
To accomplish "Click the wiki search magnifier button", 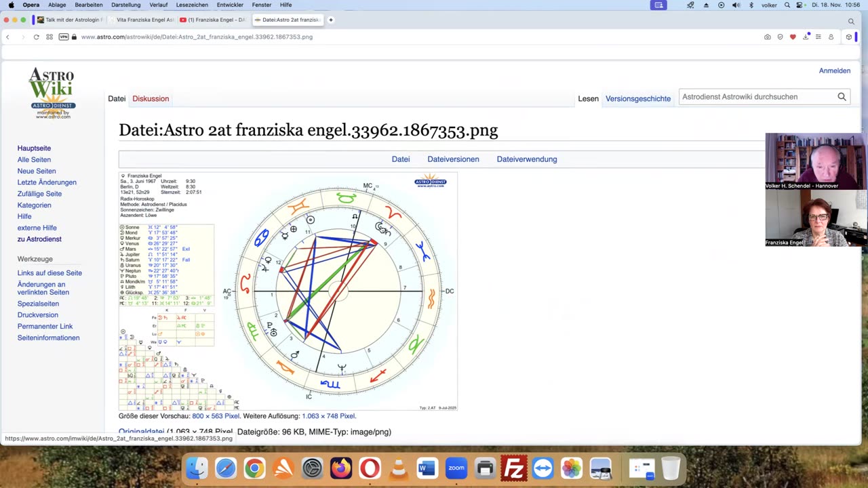I will (842, 97).
